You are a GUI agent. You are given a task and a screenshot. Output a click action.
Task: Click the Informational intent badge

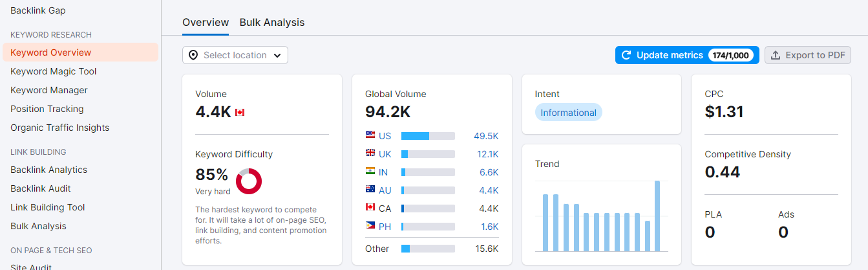click(569, 113)
